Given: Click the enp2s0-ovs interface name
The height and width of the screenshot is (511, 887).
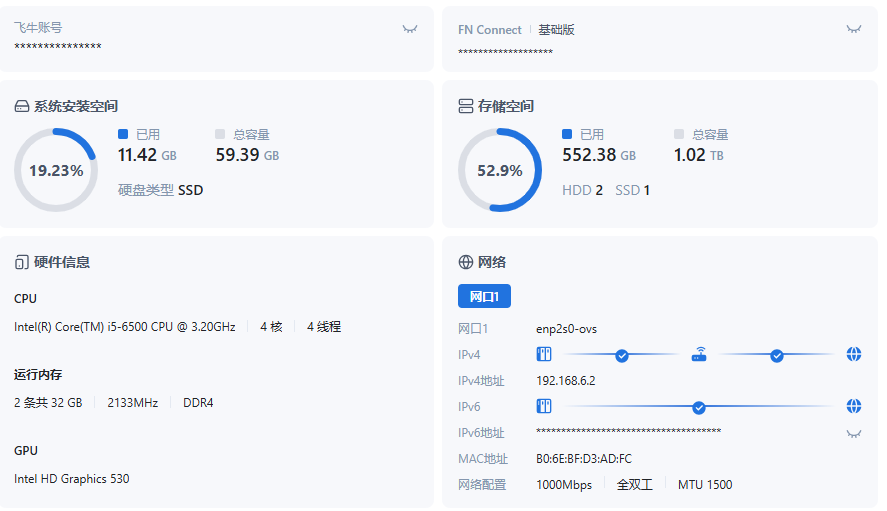Looking at the screenshot, I should coord(566,329).
